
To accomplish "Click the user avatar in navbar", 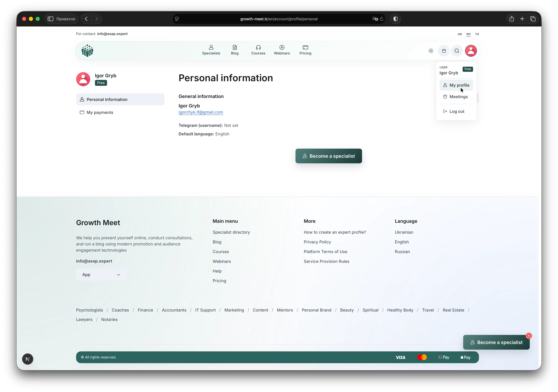I will 471,51.
